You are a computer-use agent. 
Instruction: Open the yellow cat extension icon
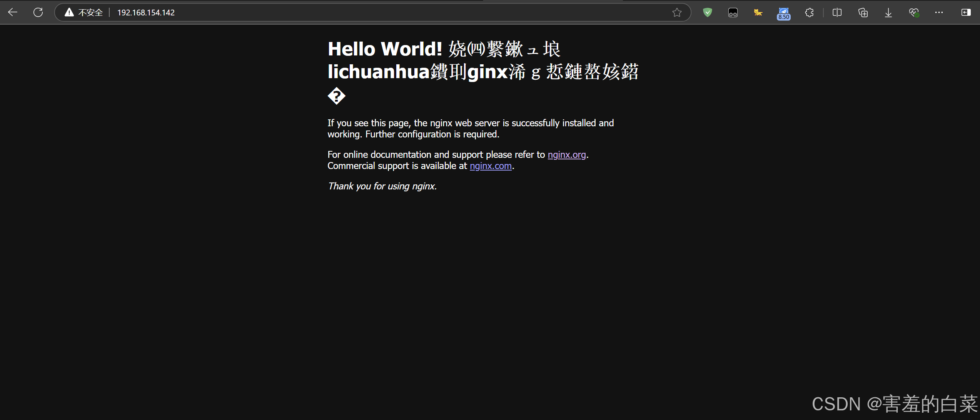coord(758,13)
